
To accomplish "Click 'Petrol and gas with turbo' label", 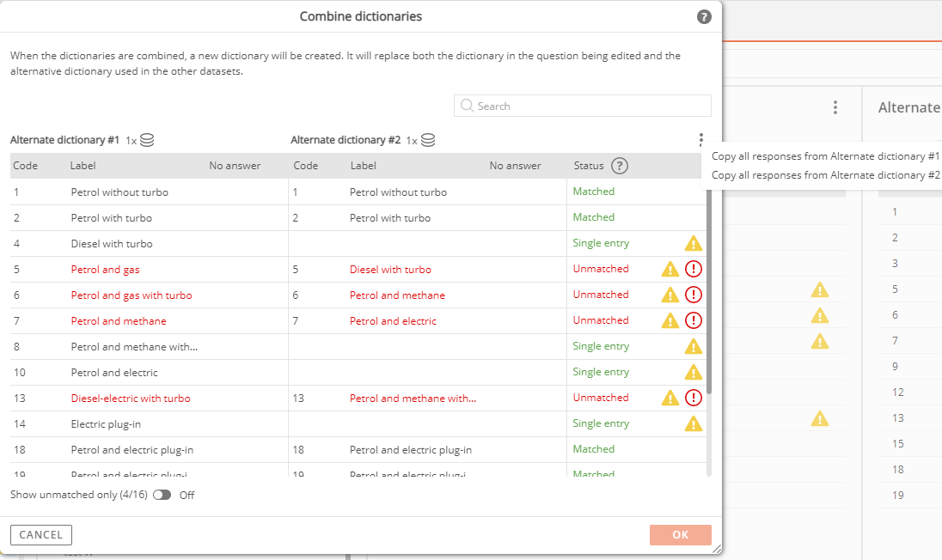I will coord(132,295).
